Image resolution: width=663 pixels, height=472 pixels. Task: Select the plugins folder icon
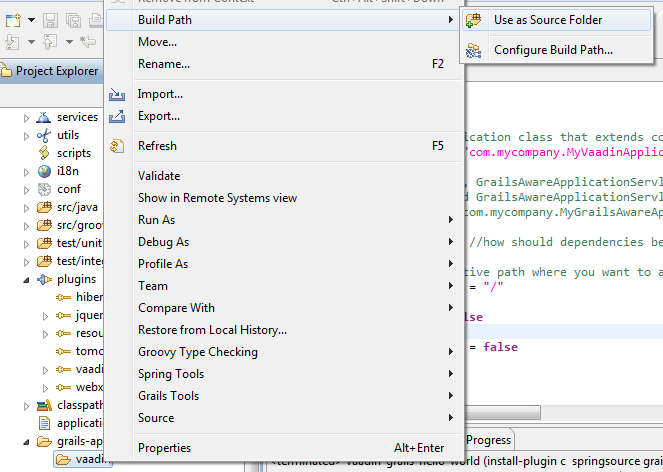coord(44,279)
